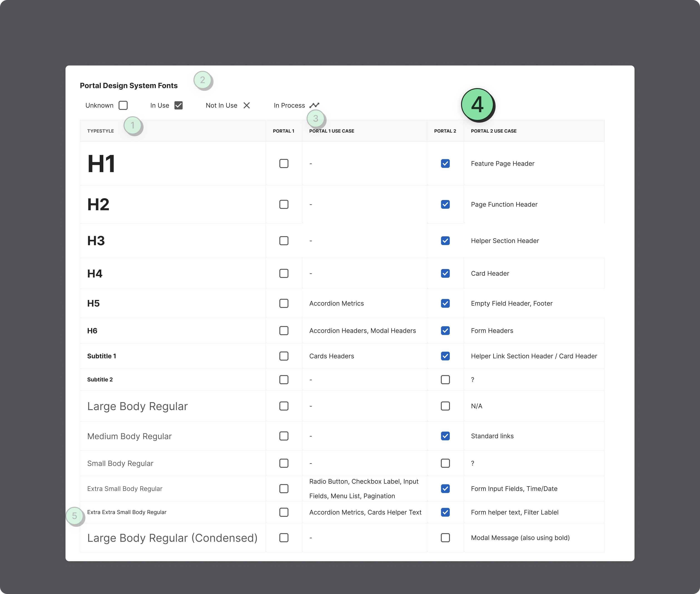The height and width of the screenshot is (594, 700).
Task: Check the Portal 2 box for Subtitle 2
Action: (x=445, y=379)
